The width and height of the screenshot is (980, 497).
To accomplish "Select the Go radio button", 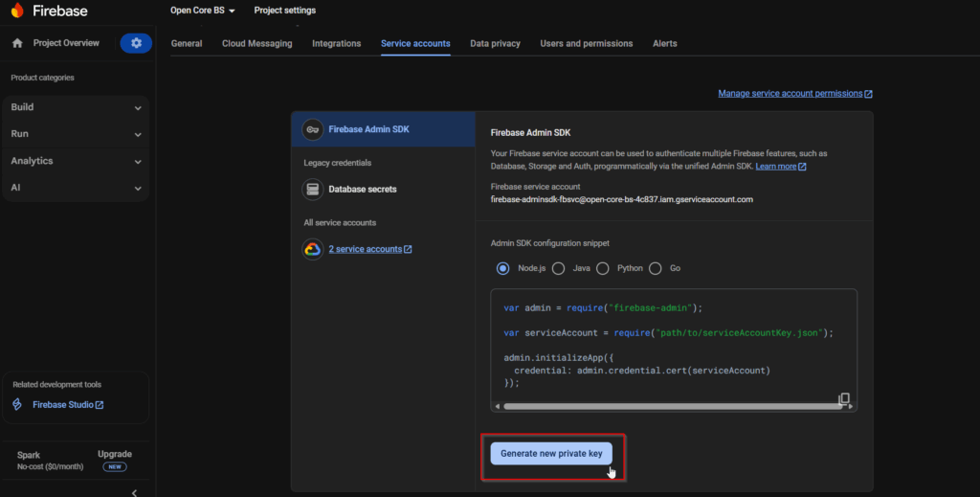I will click(x=656, y=269).
